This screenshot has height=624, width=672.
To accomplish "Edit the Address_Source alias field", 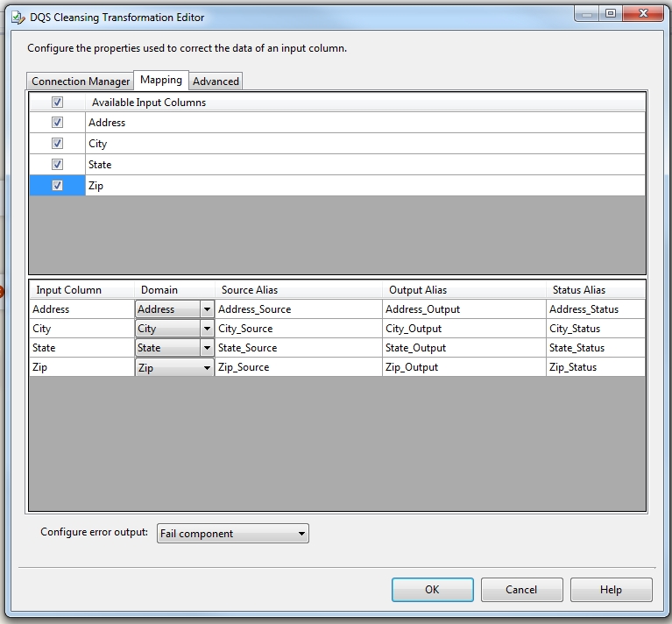I will [298, 309].
